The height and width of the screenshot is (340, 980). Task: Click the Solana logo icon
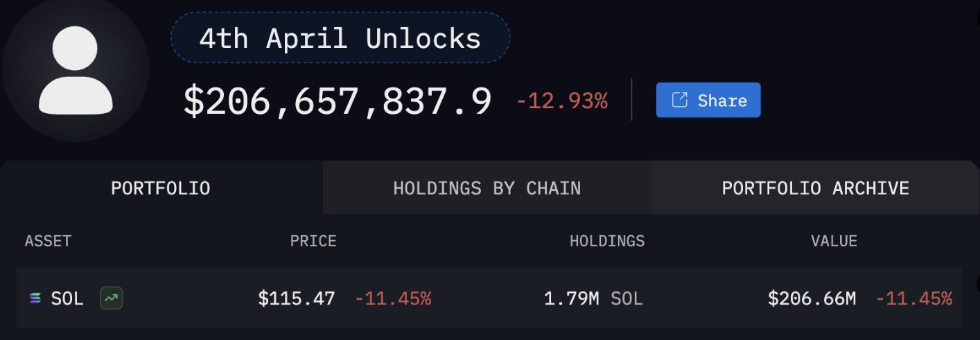(35, 298)
